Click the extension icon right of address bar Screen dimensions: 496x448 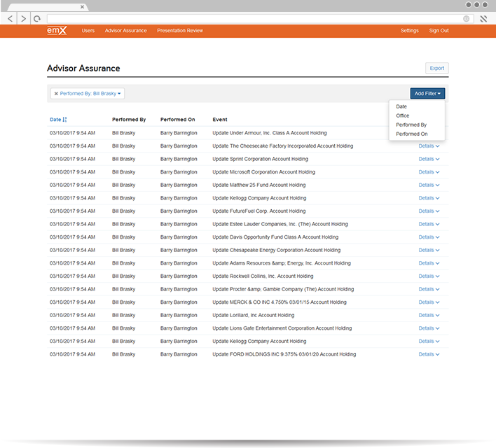click(483, 19)
